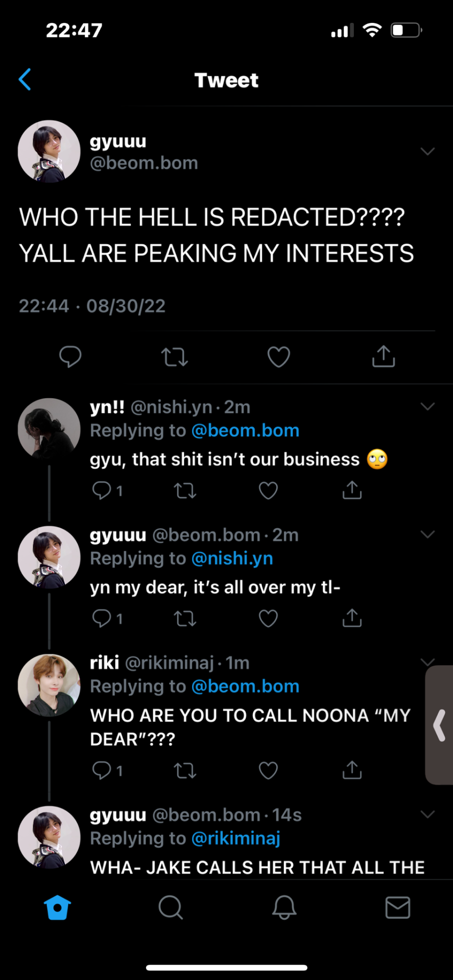
Task: Reply to riki's tweet
Action: 102,770
